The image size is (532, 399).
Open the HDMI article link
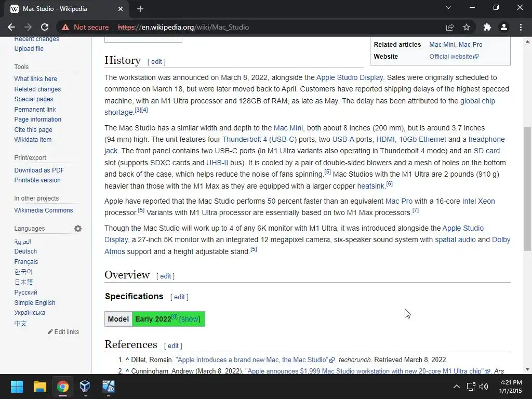click(x=385, y=139)
